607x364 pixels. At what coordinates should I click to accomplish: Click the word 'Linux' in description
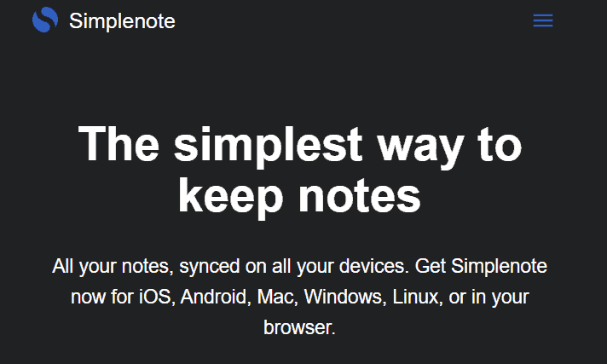coord(415,297)
